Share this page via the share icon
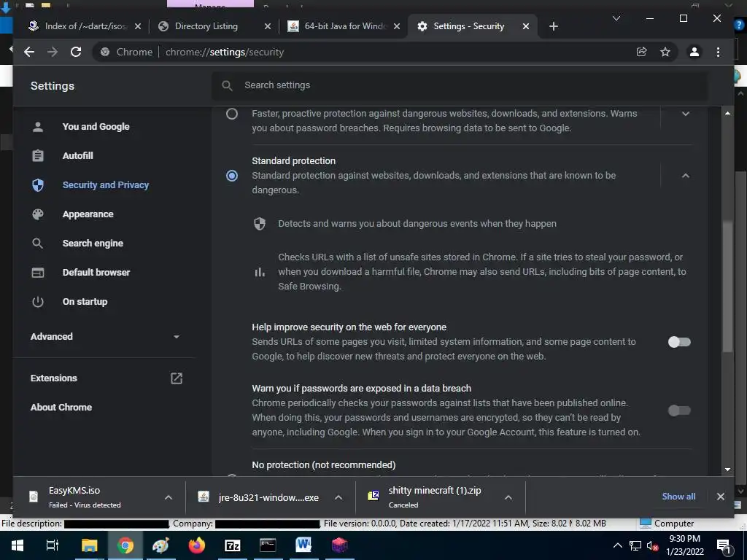 [x=642, y=52]
